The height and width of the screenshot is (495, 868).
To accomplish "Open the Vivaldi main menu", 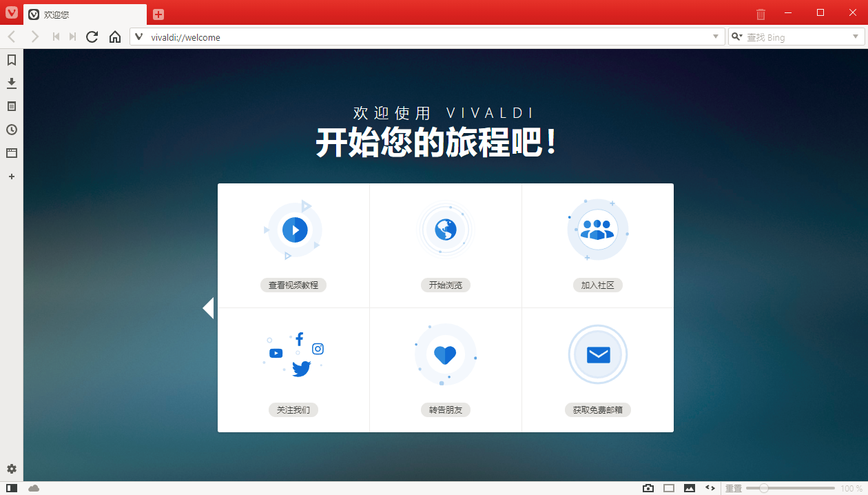I will [12, 12].
